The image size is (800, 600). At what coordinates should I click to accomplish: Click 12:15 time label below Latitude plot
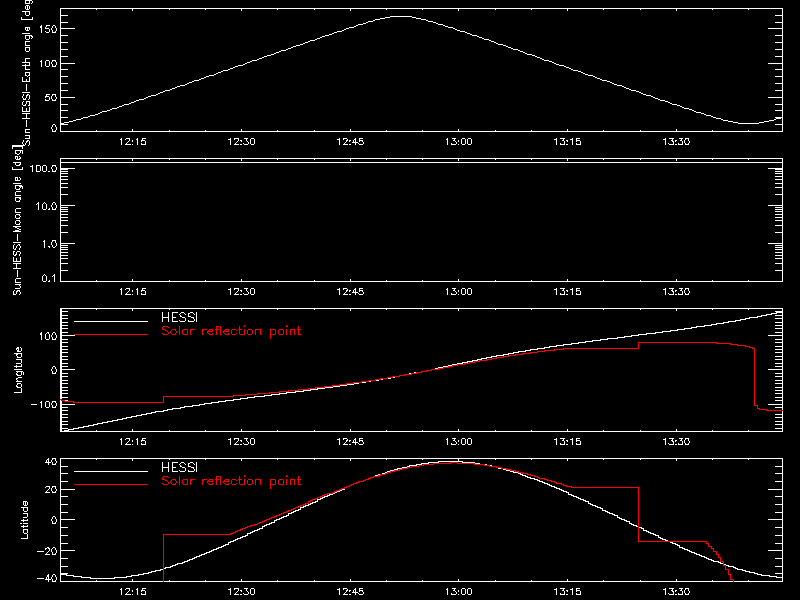click(133, 592)
